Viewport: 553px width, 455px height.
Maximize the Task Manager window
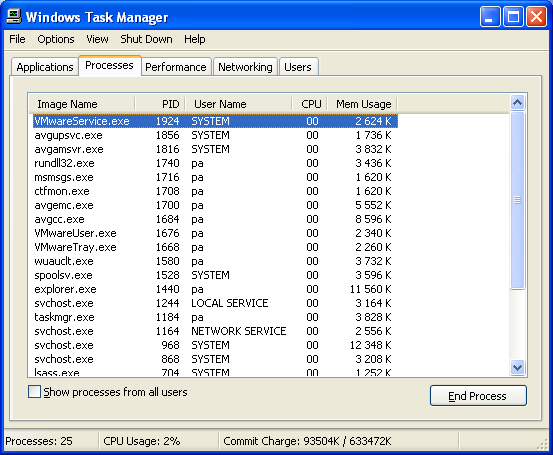click(513, 17)
